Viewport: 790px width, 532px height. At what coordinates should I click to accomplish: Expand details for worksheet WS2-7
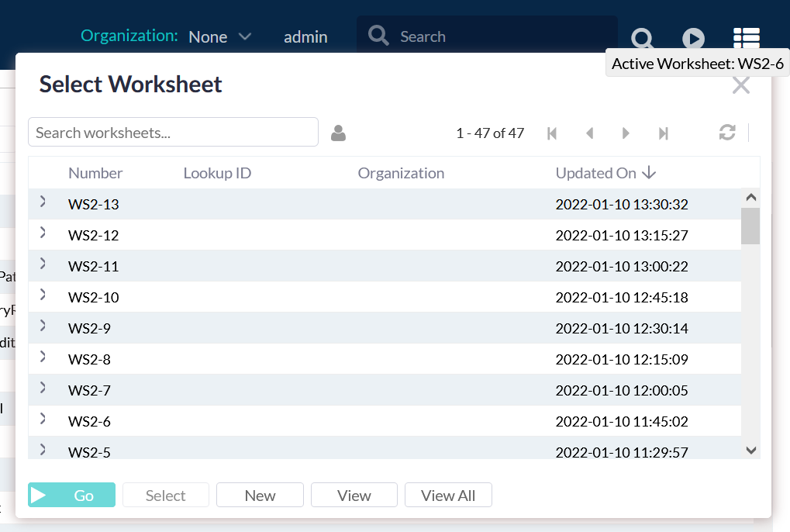click(x=43, y=388)
